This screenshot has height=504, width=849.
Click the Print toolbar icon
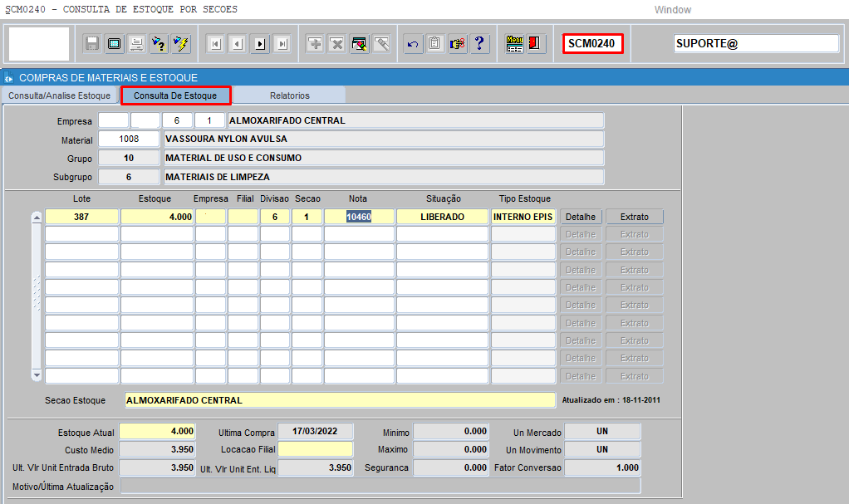pyautogui.click(x=136, y=43)
